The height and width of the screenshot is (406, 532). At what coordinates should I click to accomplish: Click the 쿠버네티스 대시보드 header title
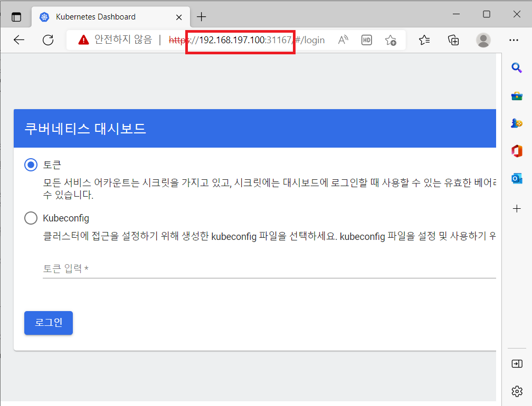[x=85, y=129]
